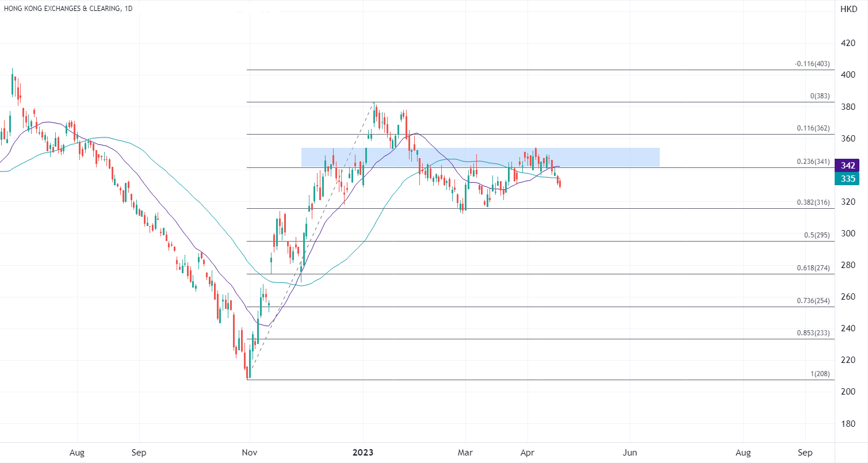
Task: Click the Nov label on time axis
Action: 249,453
